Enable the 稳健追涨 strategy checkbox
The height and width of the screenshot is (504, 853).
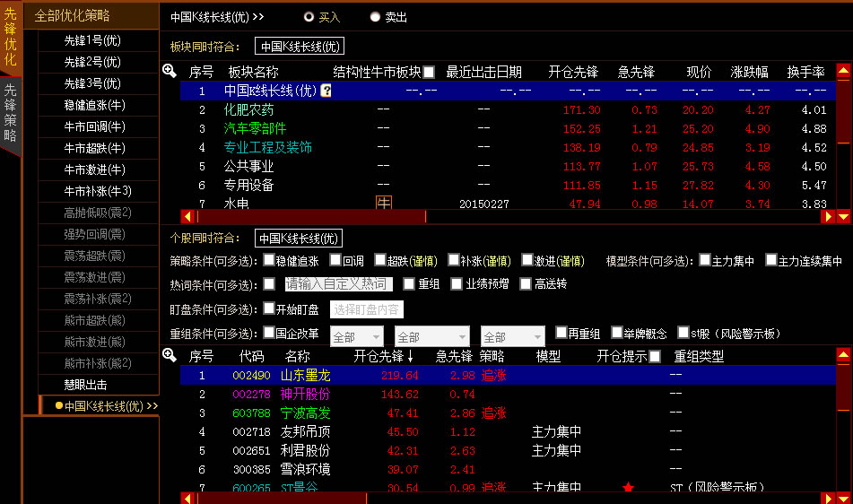pos(269,261)
